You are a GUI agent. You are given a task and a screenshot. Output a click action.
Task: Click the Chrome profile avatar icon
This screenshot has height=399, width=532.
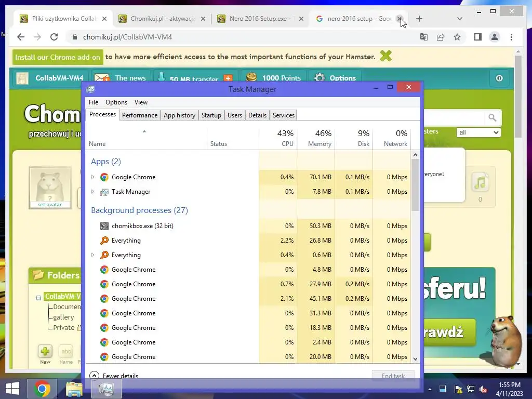tap(495, 37)
